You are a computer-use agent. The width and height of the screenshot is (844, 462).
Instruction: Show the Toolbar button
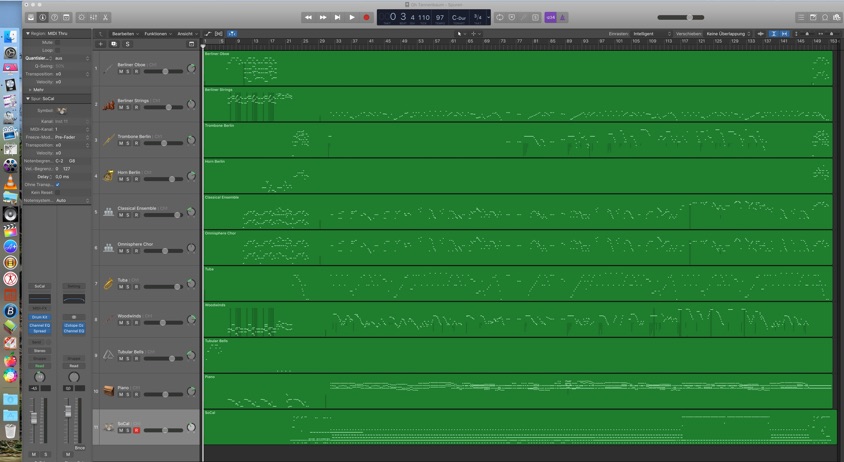pyautogui.click(x=66, y=17)
